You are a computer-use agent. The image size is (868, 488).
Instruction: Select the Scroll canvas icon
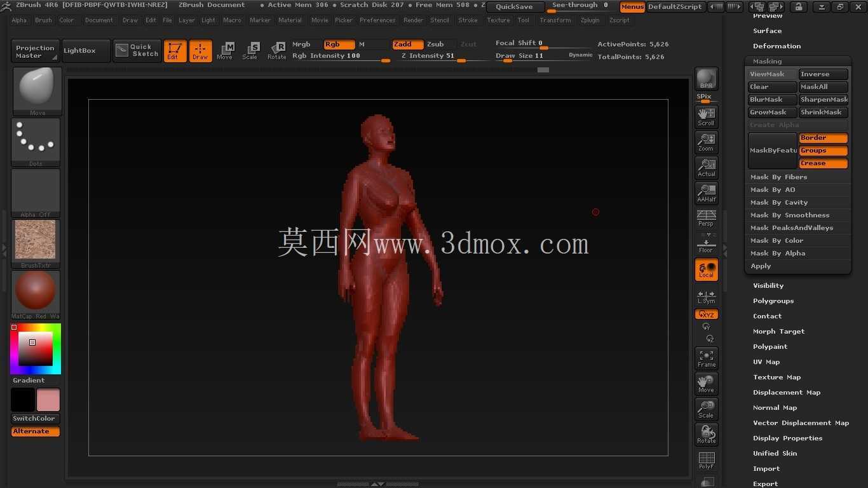[x=706, y=116]
